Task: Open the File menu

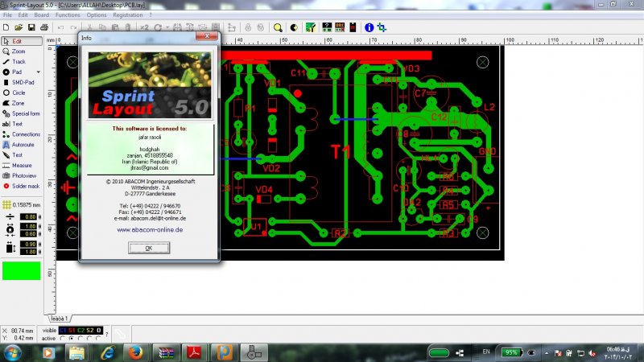Action: click(7, 14)
